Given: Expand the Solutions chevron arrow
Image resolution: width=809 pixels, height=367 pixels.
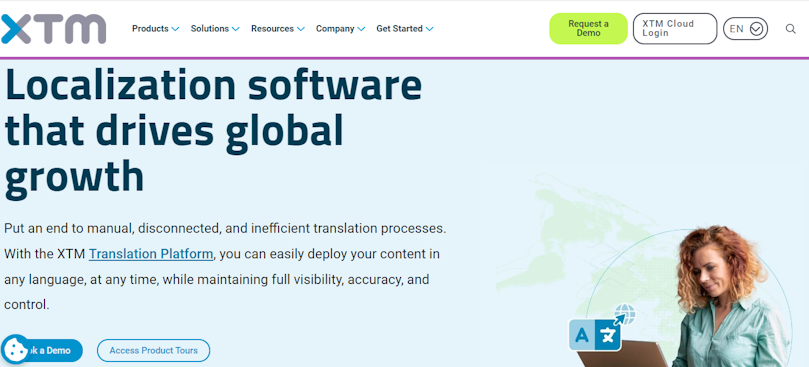Looking at the screenshot, I should pyautogui.click(x=235, y=29).
